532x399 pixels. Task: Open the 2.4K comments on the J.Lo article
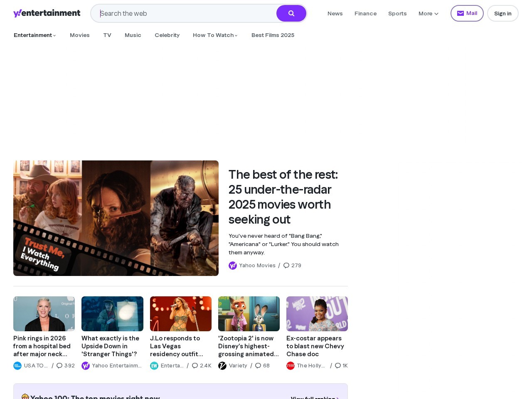pos(201,366)
